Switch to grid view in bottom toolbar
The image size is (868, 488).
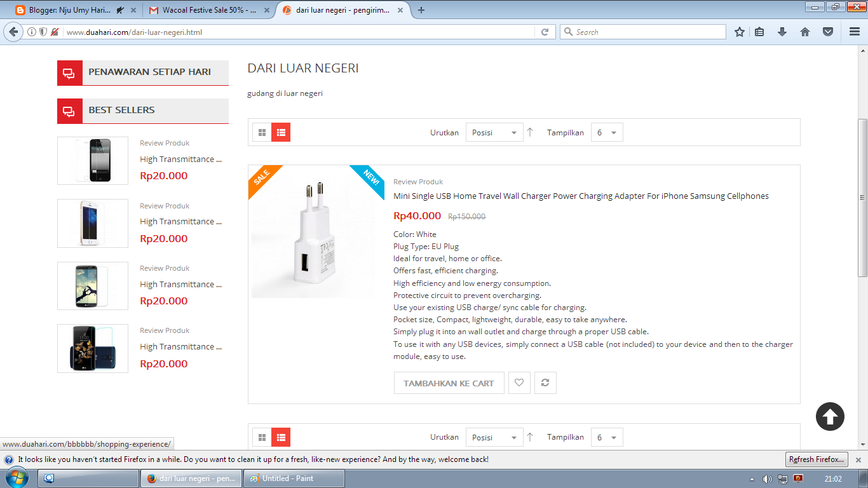pos(262,437)
